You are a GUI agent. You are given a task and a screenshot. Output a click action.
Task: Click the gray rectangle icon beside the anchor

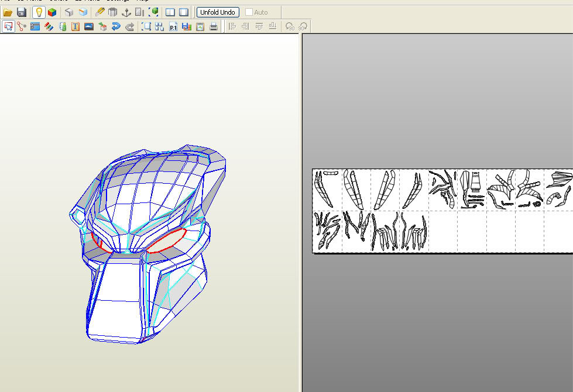pos(140,12)
